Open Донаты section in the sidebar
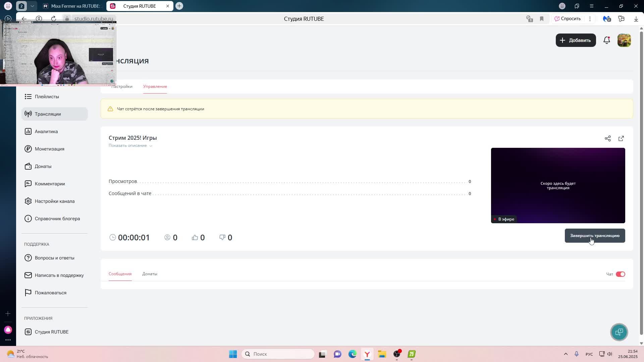Image resolution: width=644 pixels, height=362 pixels. click(43, 166)
